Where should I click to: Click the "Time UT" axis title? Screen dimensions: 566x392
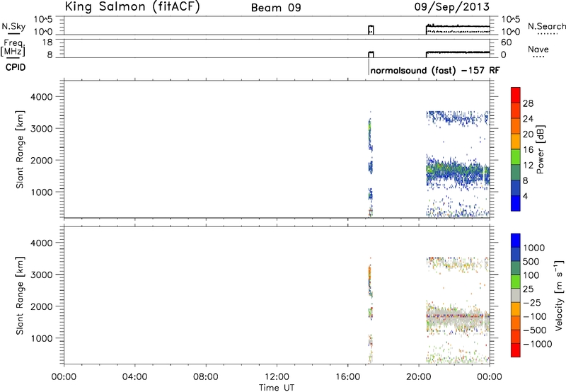tap(277, 388)
